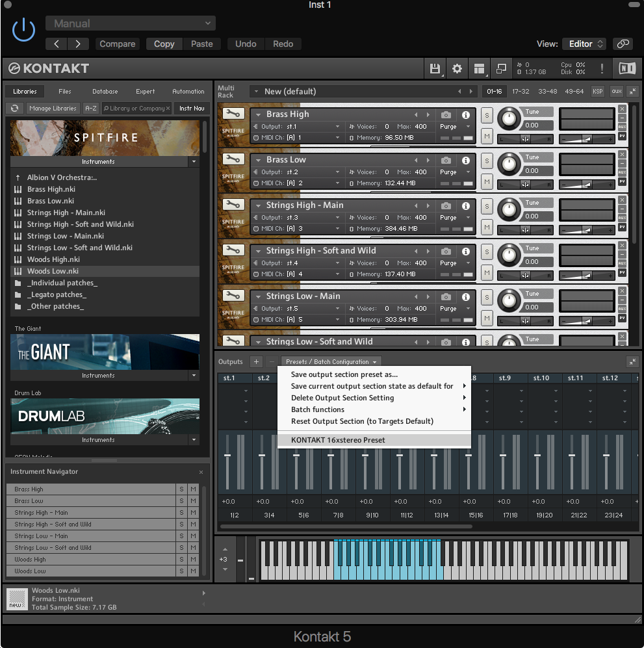
Task: Solo Brass Low in Instrument Navigator
Action: [x=181, y=501]
